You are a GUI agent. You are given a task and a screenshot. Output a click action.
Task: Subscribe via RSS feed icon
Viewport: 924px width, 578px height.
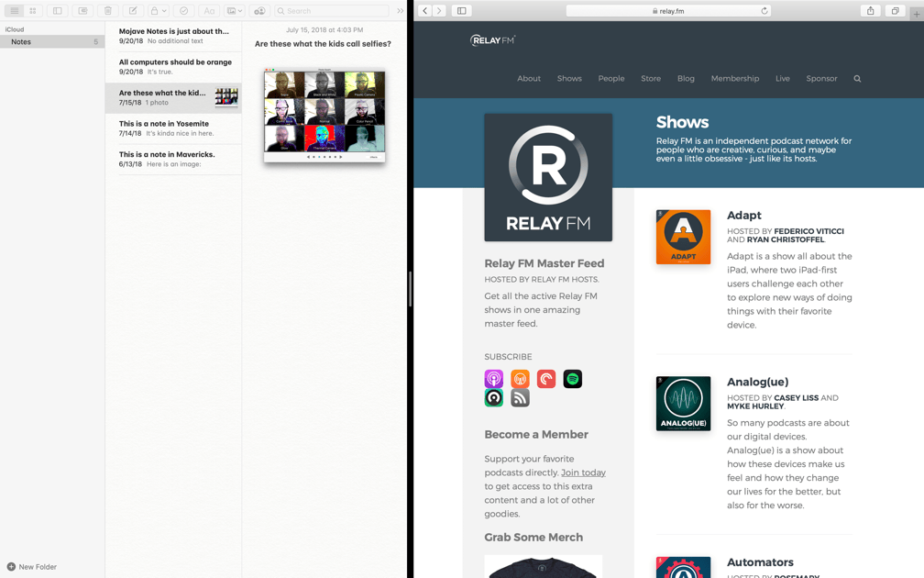pyautogui.click(x=520, y=398)
